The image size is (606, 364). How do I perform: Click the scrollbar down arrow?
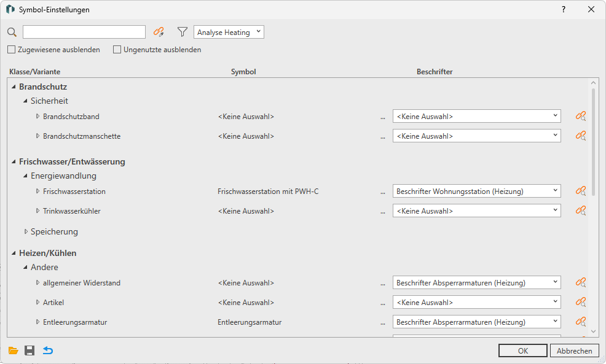(x=593, y=331)
